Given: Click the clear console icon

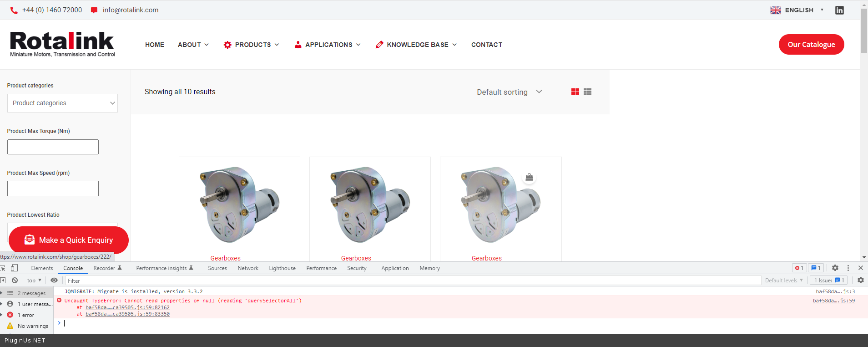Looking at the screenshot, I should point(15,281).
